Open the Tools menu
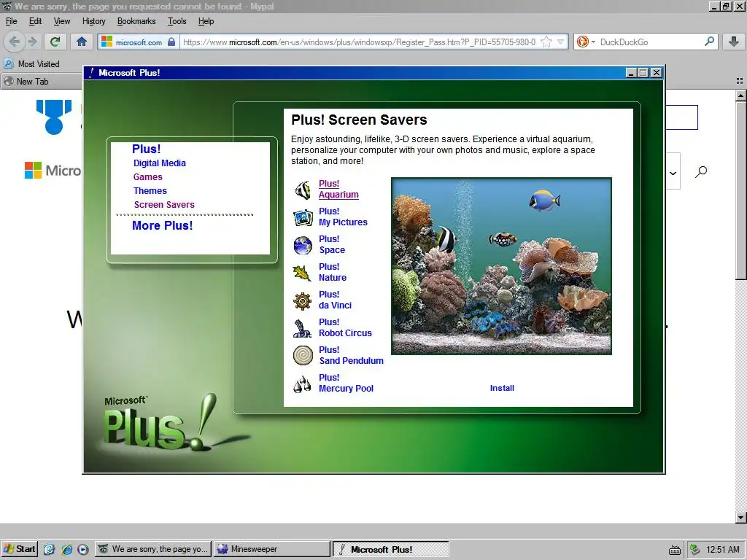The image size is (747, 560). [177, 21]
